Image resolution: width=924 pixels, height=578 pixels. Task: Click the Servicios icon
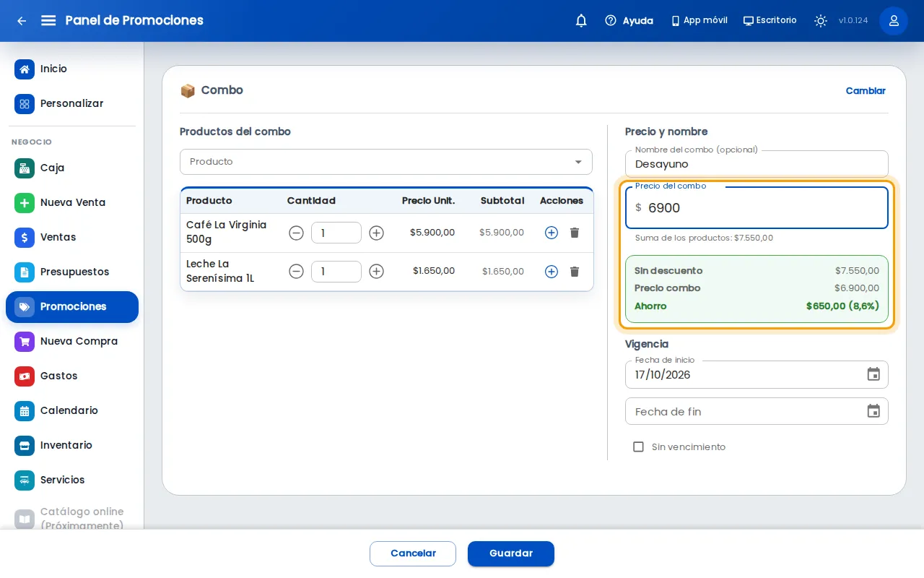click(25, 480)
